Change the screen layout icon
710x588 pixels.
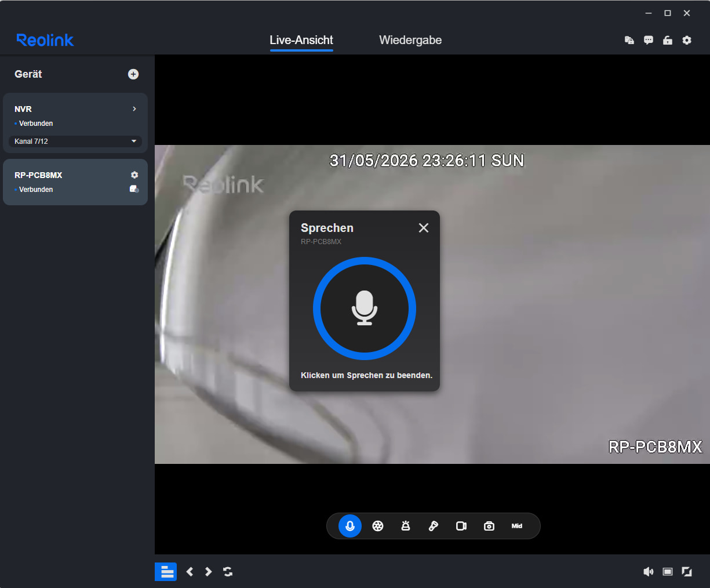(668, 572)
